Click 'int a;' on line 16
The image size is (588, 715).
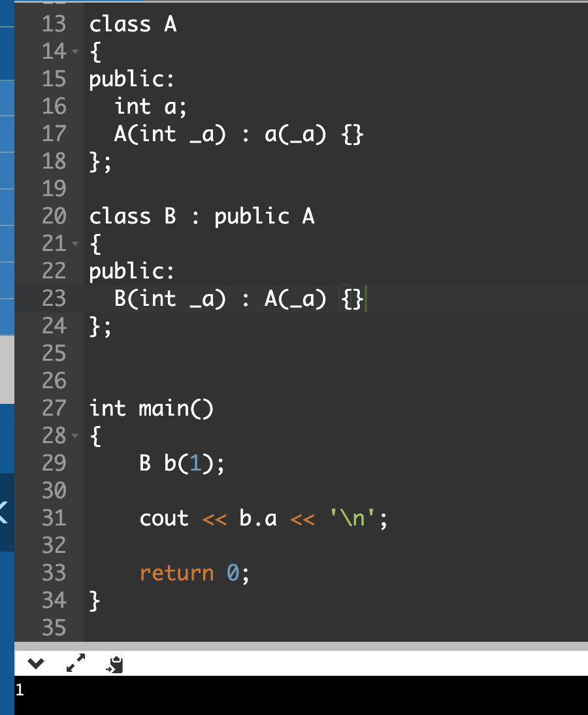coord(150,107)
